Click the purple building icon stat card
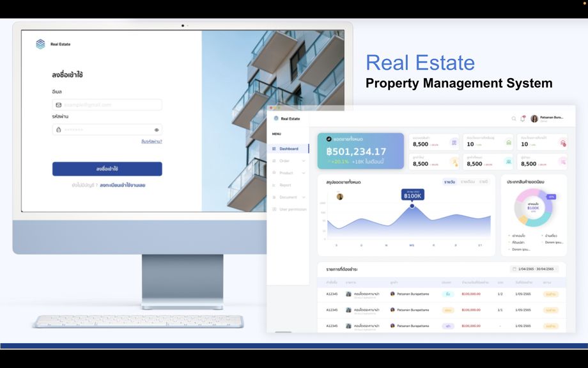 pyautogui.click(x=454, y=143)
